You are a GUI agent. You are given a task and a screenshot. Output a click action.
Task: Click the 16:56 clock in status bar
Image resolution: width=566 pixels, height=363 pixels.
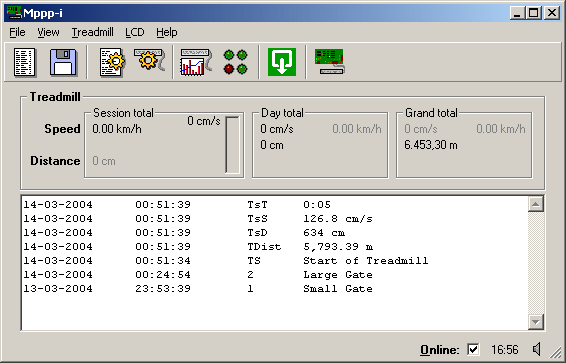[504, 350]
